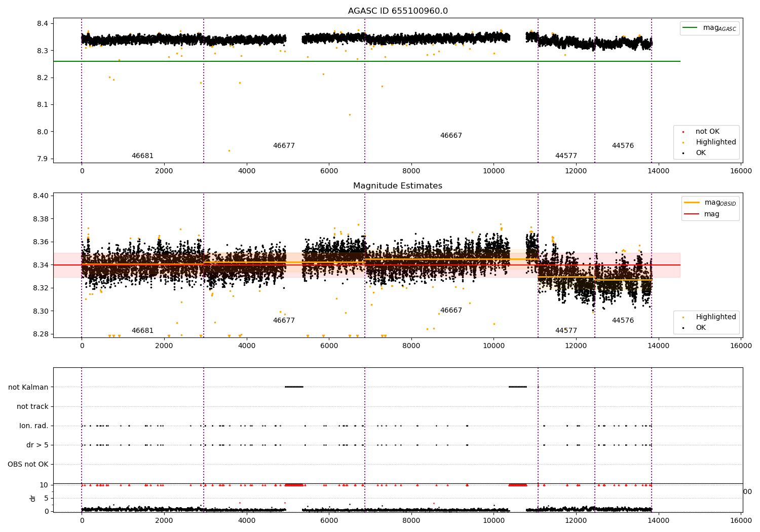The image size is (760, 532).
Task: Click OBSID label 46681 in Magnitude Estimates plot
Action: pyautogui.click(x=142, y=331)
